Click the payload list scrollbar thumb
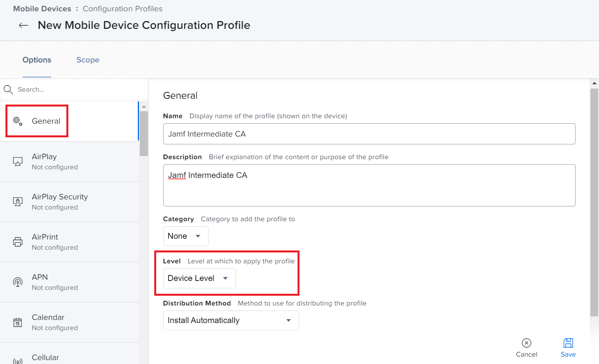The image size is (599, 364). point(144,134)
